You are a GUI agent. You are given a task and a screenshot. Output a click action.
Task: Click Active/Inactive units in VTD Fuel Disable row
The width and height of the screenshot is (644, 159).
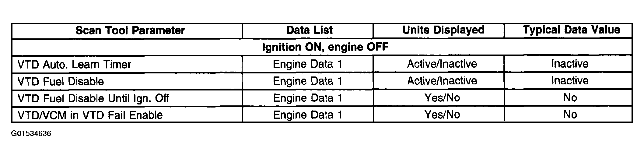coord(442,81)
